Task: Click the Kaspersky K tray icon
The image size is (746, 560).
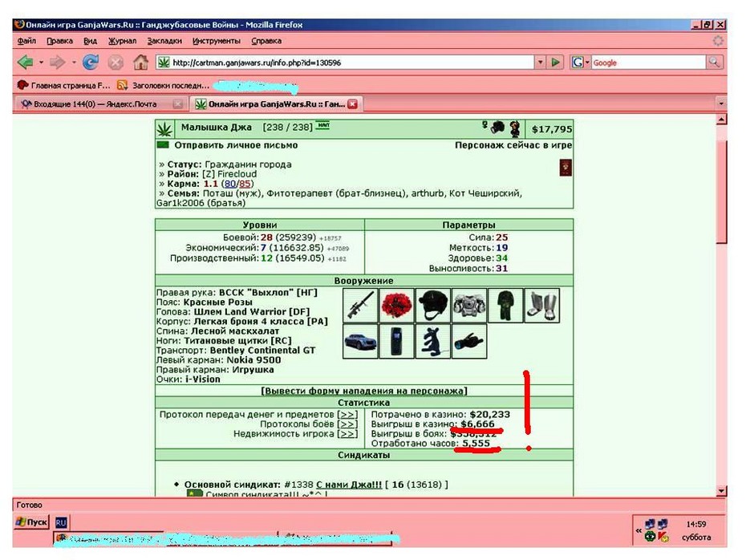Action: (x=663, y=537)
